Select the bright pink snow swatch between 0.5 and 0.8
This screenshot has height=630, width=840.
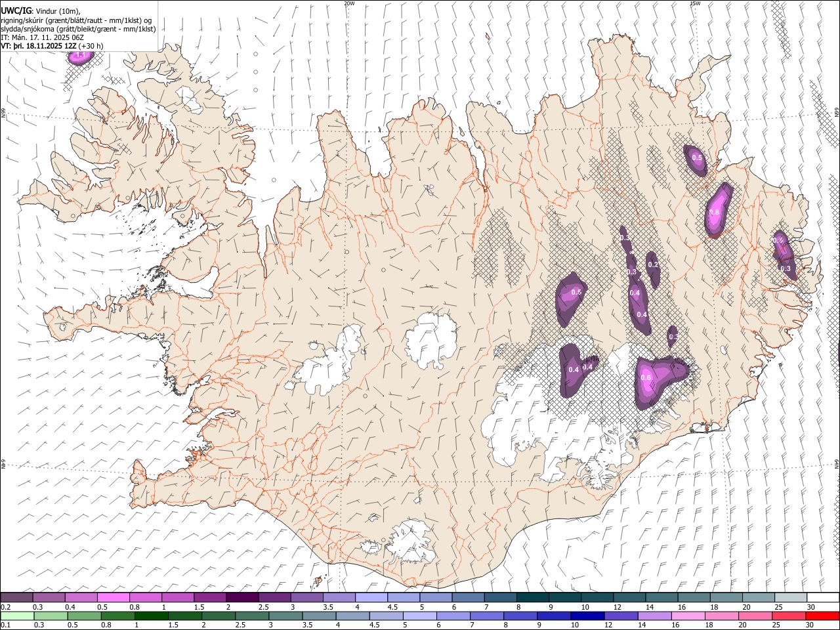tap(113, 597)
